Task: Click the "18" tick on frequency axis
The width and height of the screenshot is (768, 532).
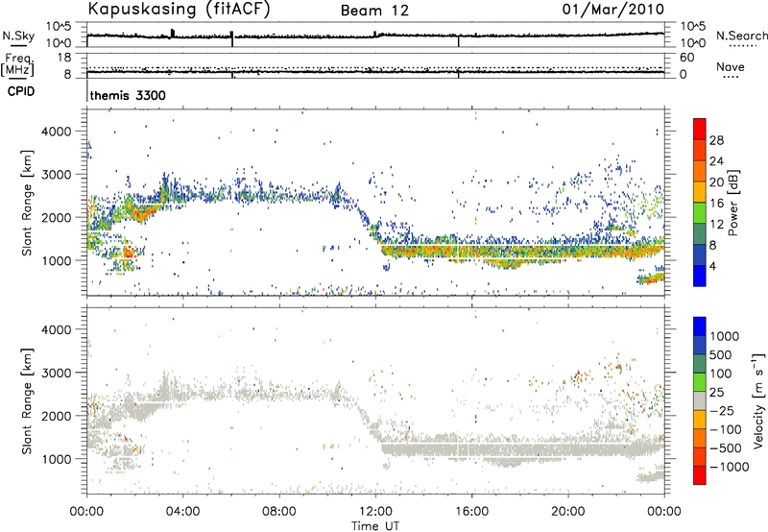Action: pos(63,58)
